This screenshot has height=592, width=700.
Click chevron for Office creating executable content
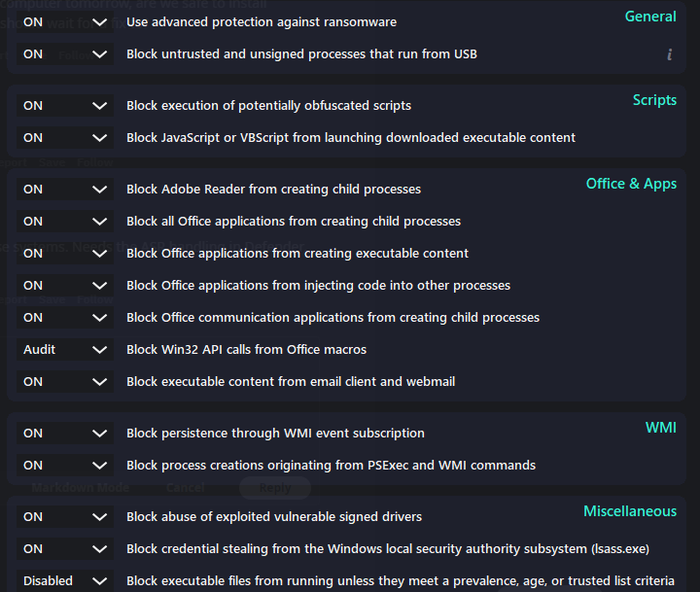pyautogui.click(x=99, y=254)
